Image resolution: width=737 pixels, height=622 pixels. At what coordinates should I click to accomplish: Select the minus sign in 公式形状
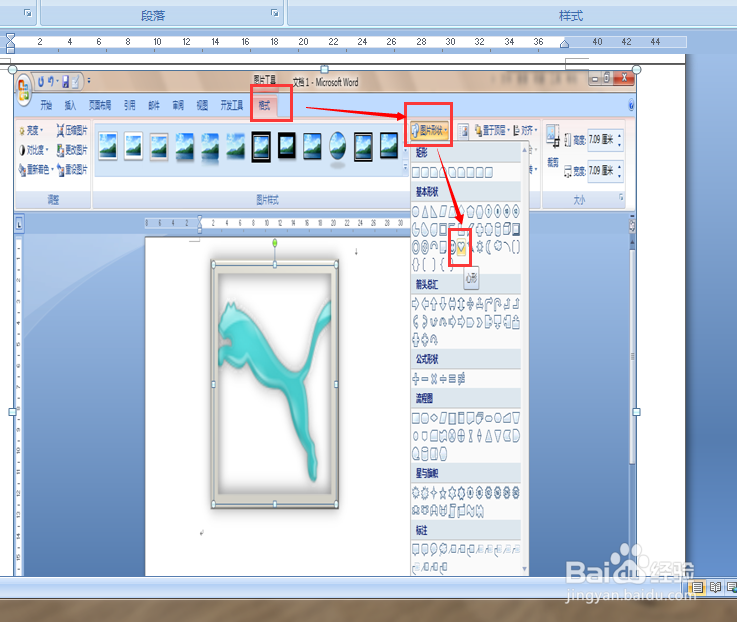click(425, 379)
